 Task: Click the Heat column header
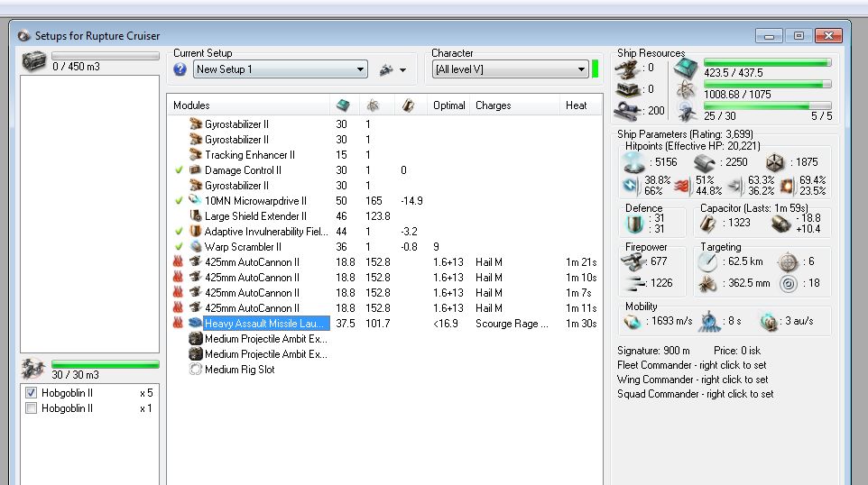click(x=577, y=105)
